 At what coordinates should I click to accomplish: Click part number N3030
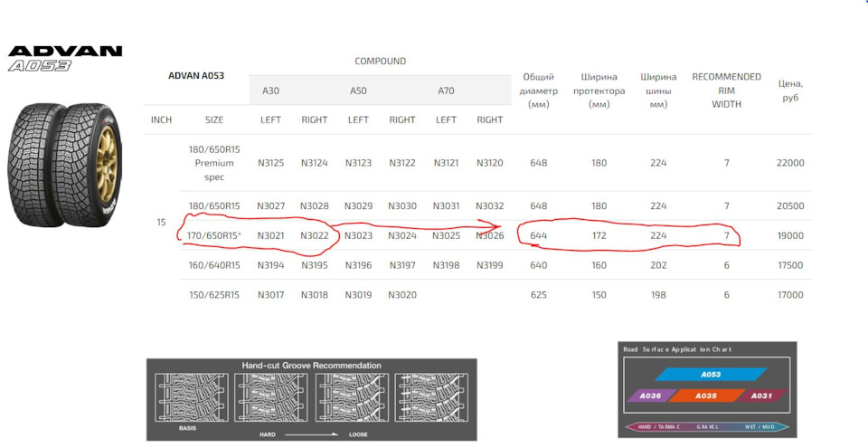click(401, 205)
